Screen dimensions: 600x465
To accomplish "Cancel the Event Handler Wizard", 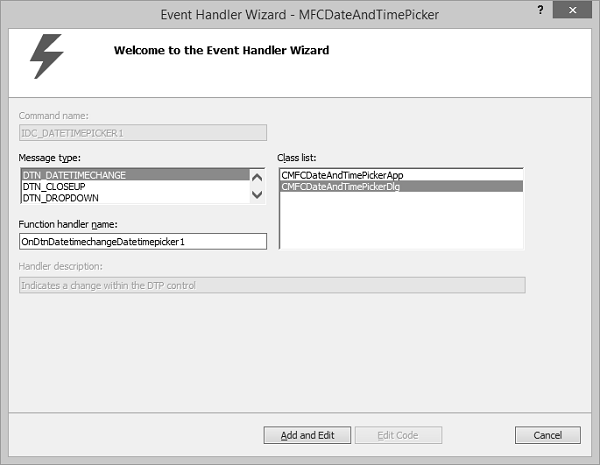I will 548,435.
